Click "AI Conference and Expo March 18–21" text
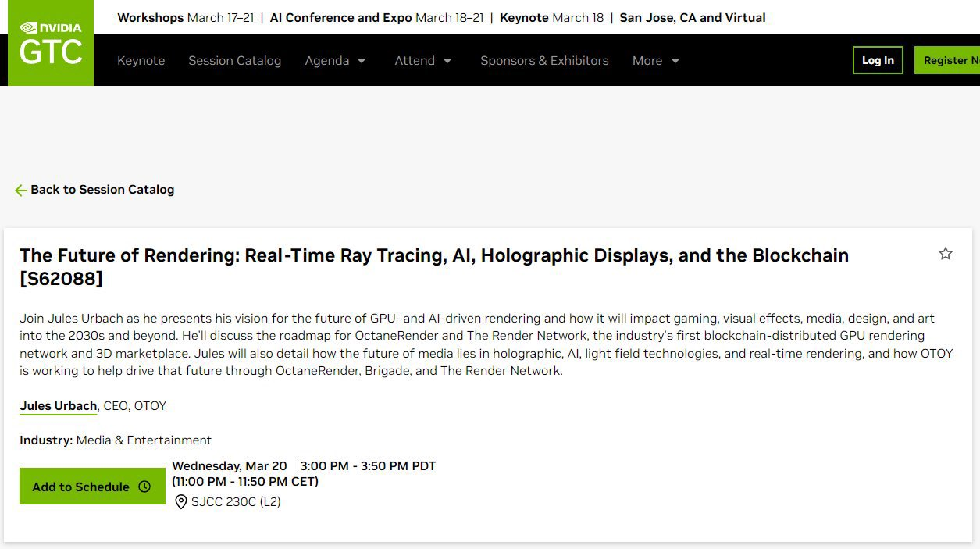 coord(376,17)
